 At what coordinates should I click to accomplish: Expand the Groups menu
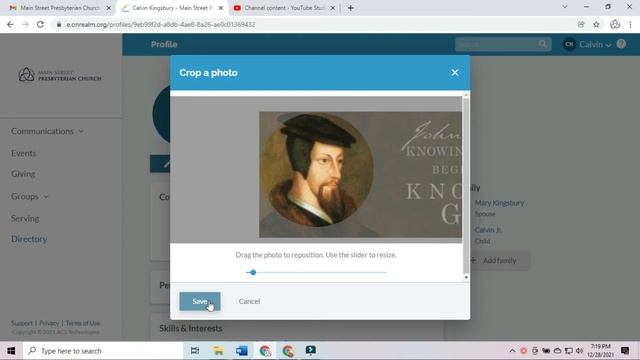point(29,196)
